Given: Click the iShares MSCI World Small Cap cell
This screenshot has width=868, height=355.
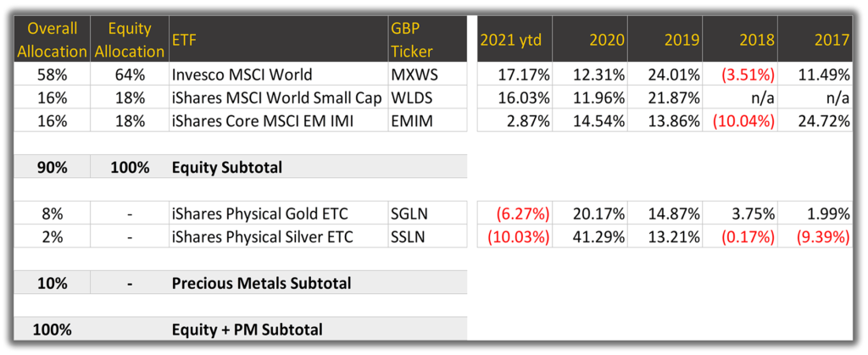Looking at the screenshot, I should (278, 97).
